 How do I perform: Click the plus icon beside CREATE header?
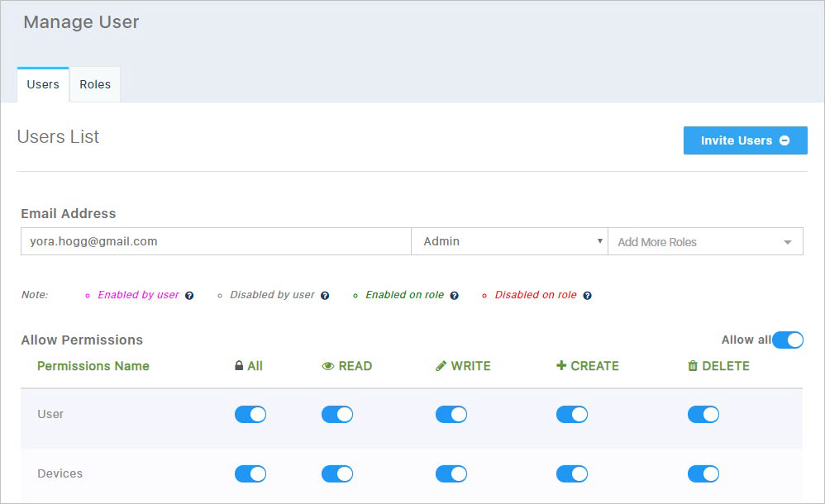tap(561, 365)
